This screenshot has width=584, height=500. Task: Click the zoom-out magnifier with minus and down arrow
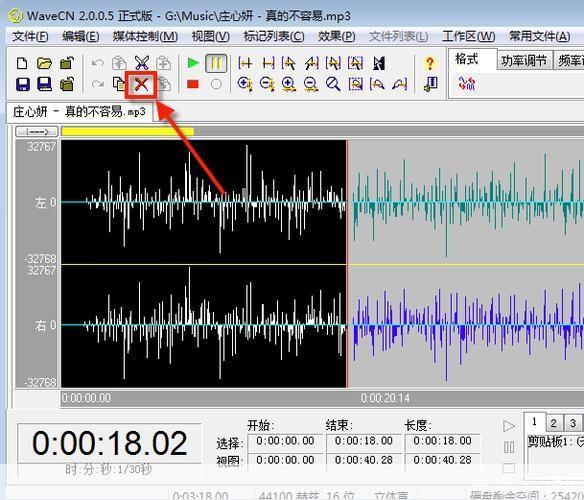pyautogui.click(x=267, y=84)
